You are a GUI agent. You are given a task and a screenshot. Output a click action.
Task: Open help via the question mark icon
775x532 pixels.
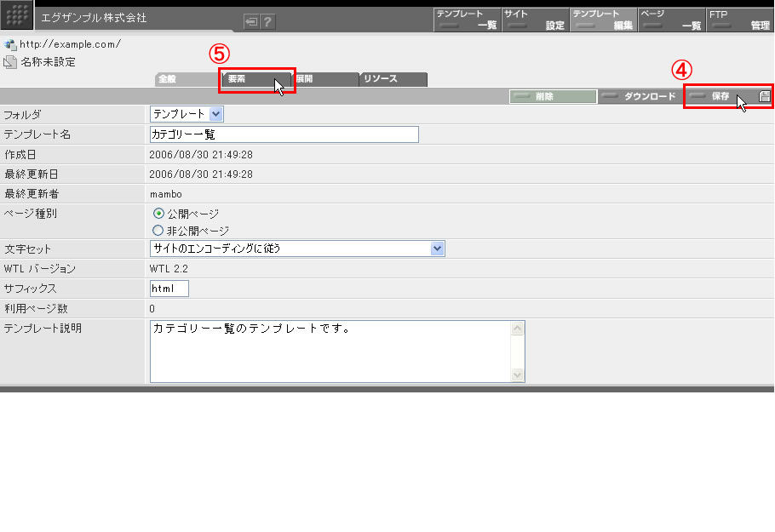(267, 22)
